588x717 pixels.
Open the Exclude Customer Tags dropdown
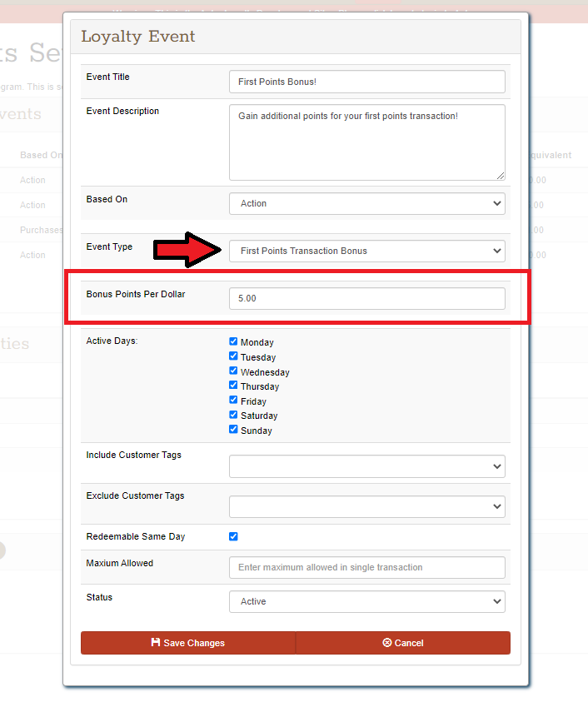366,505
